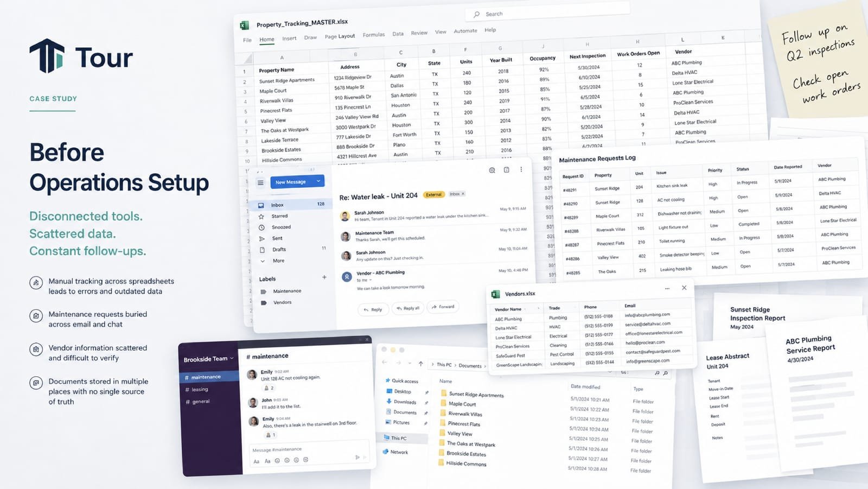
Task: Open the File menu in Excel
Action: tap(247, 40)
